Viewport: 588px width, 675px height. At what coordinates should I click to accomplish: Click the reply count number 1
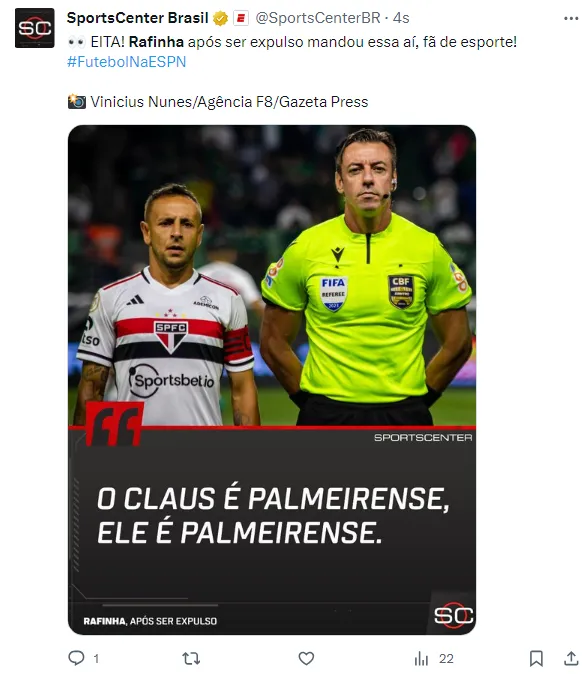96,659
